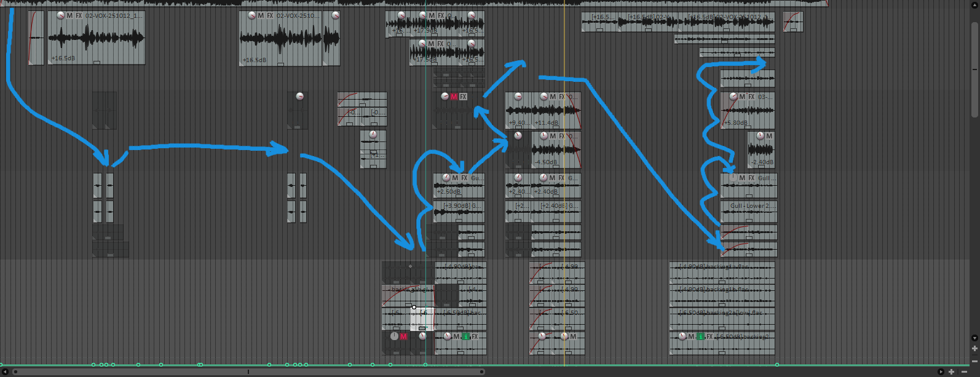
Task: Click horizontal zoom out minus button
Action: pos(964,371)
